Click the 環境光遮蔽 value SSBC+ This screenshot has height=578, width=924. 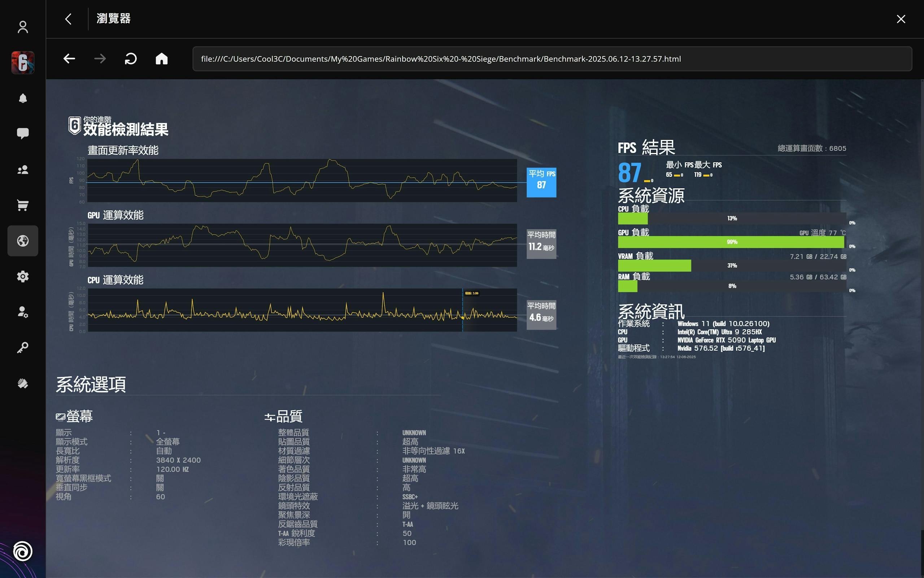(x=410, y=497)
